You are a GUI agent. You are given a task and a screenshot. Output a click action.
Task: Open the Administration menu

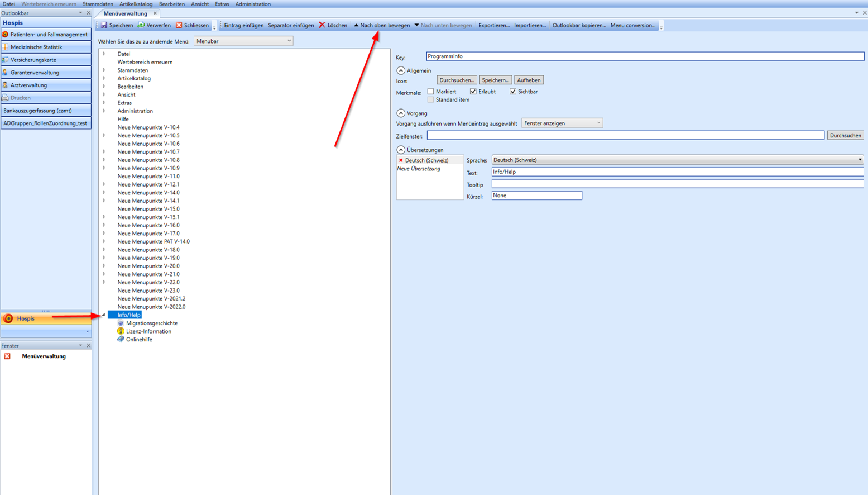(x=253, y=4)
